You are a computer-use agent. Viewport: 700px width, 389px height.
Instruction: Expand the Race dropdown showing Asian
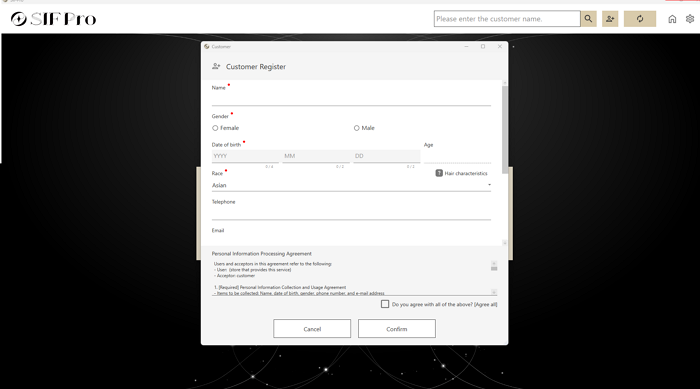351,185
